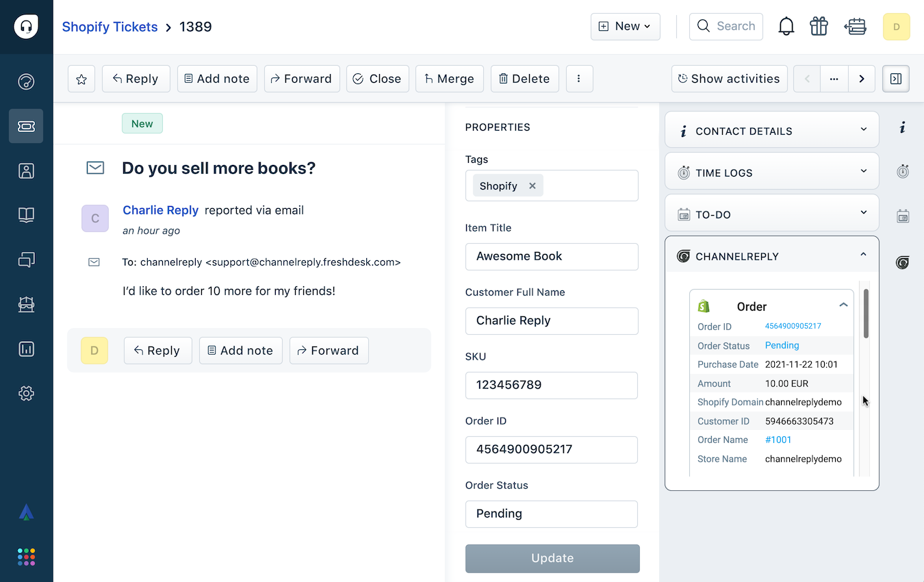Open the Forums chat icon in sidebar
Image resolution: width=924 pixels, height=582 pixels.
point(26,260)
